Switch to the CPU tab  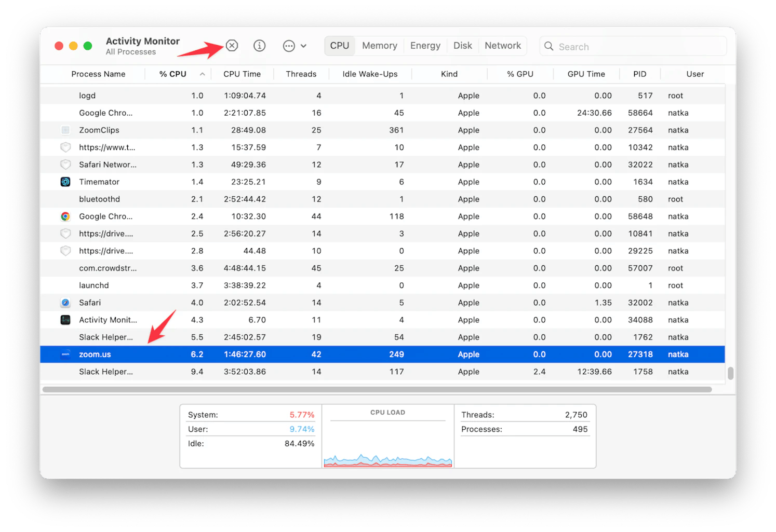tap(340, 46)
